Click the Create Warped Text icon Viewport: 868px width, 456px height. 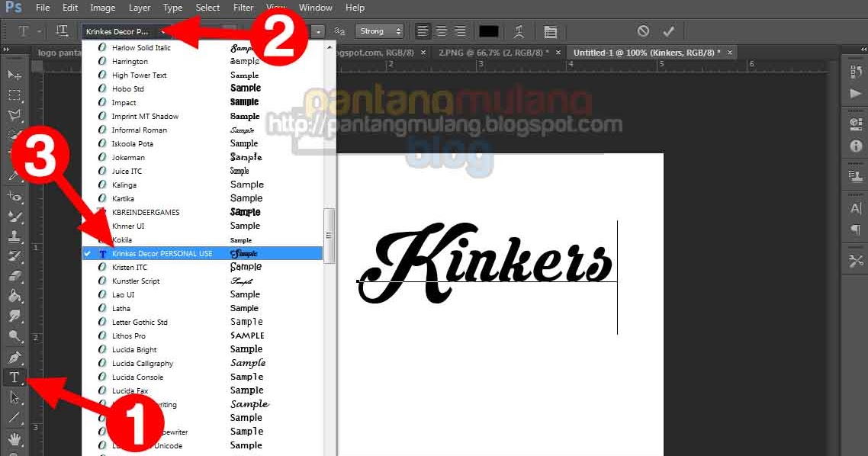[519, 31]
